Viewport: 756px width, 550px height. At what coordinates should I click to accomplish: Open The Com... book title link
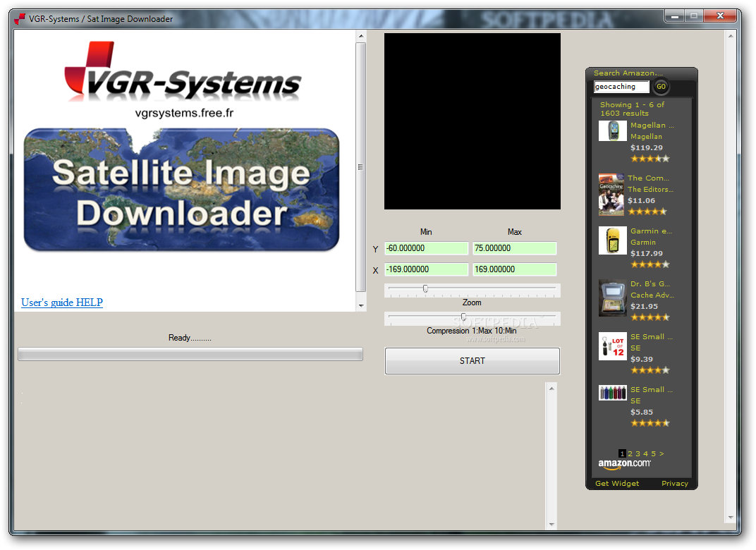tap(648, 178)
